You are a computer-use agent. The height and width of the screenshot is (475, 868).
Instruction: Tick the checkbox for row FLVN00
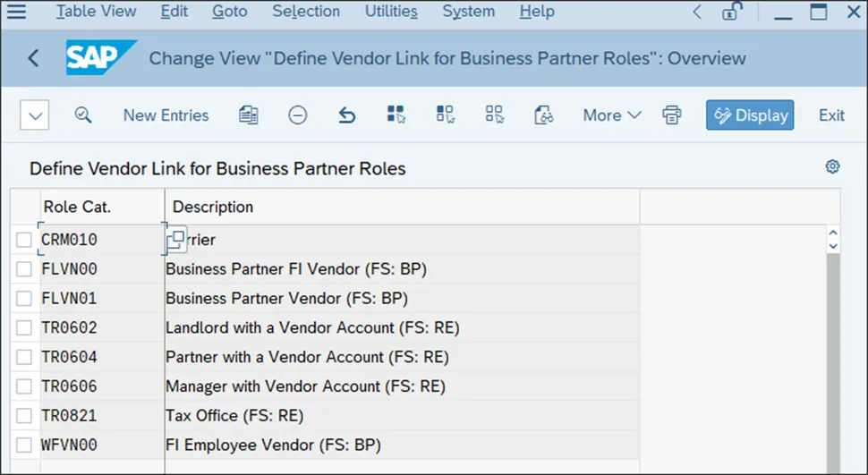(24, 268)
